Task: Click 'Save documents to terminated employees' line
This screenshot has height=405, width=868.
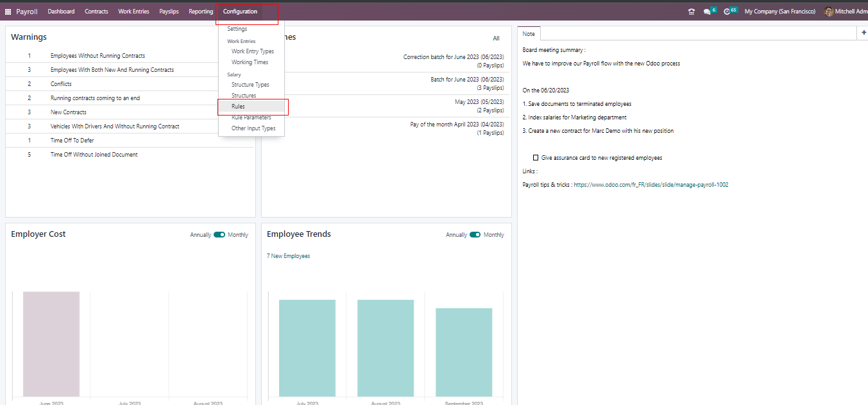Action: coord(577,104)
